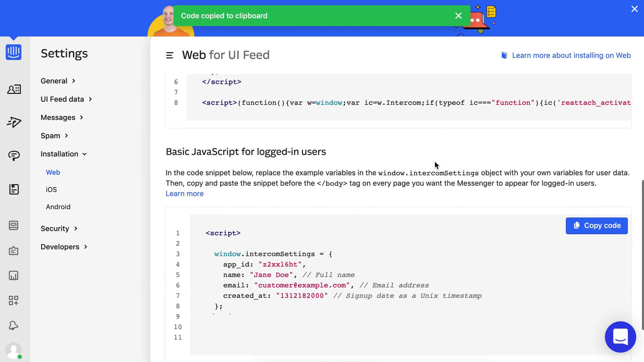This screenshot has height=362, width=644.
Task: Open the Inbox chat bubble icon
Action: (14, 155)
